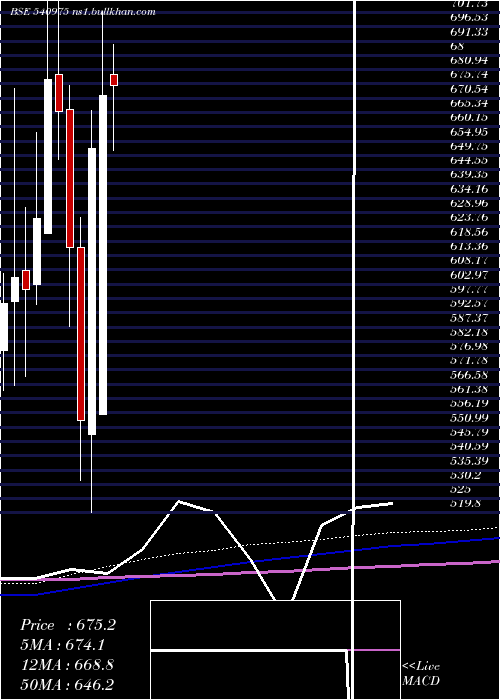Click the 571.78 price axis label
The height and width of the screenshot is (700, 500).
point(469,360)
